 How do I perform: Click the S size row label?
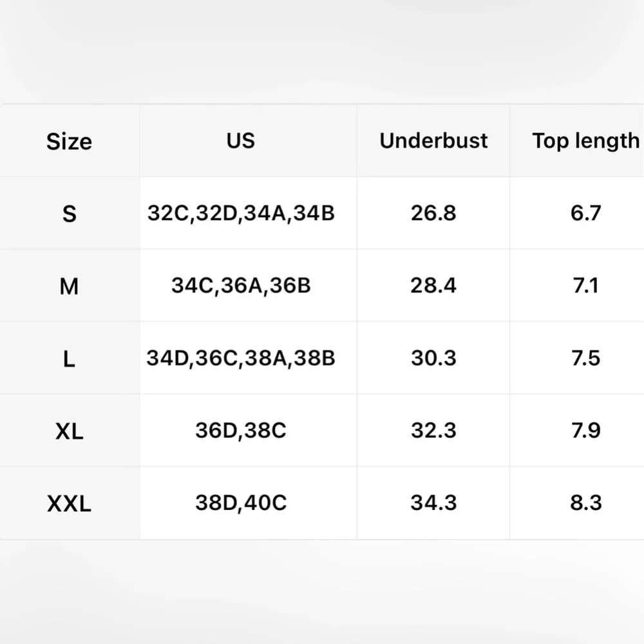[69, 213]
